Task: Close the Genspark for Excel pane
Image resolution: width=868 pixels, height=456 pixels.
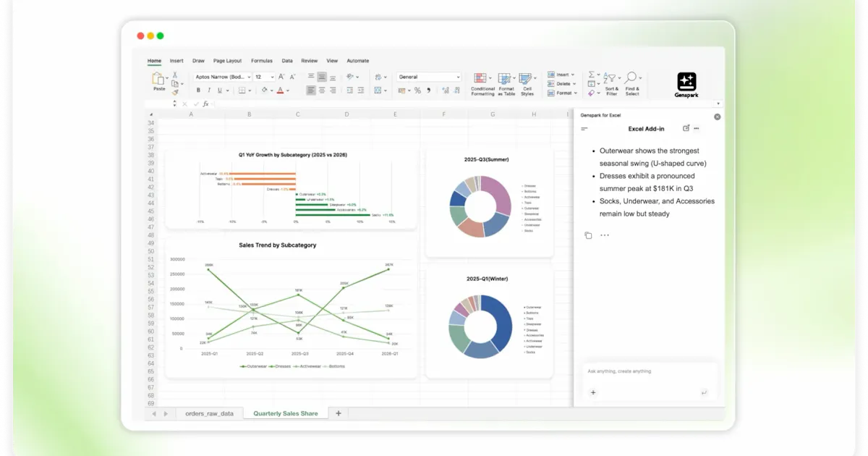Action: point(718,117)
